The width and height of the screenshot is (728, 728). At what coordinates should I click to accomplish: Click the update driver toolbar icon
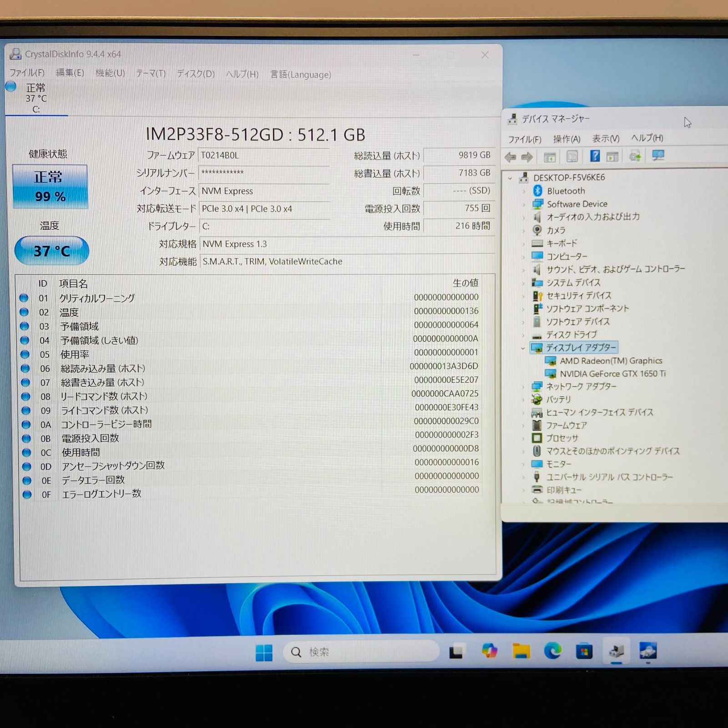tap(635, 156)
